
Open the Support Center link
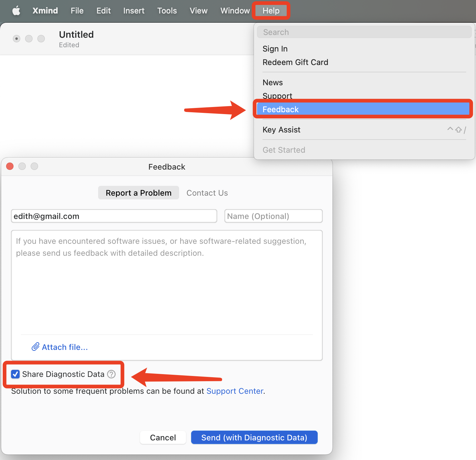(235, 391)
